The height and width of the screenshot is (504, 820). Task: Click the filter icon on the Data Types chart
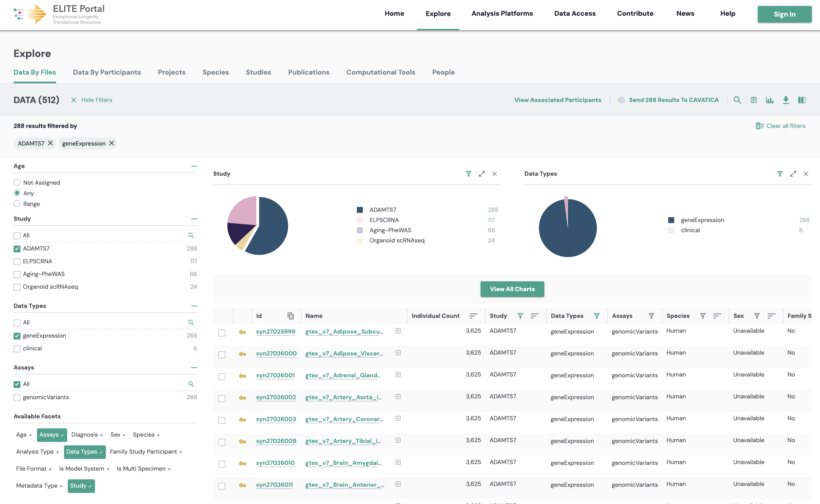tap(780, 174)
